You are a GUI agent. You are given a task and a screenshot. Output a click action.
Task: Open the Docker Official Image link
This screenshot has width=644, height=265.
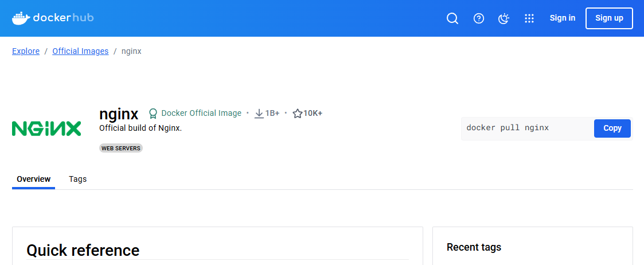click(x=201, y=114)
